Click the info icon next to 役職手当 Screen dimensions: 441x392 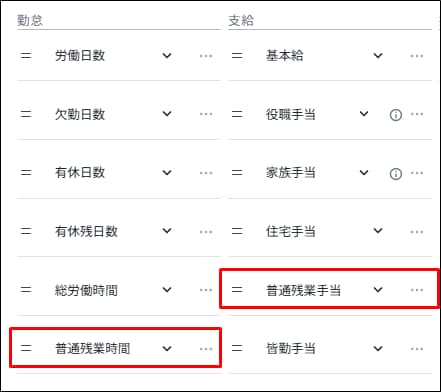(x=396, y=115)
